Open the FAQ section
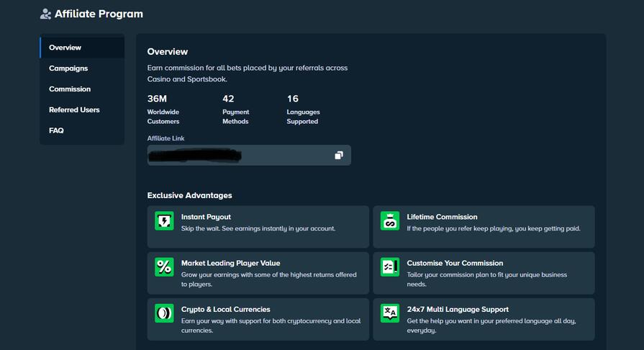 56,131
